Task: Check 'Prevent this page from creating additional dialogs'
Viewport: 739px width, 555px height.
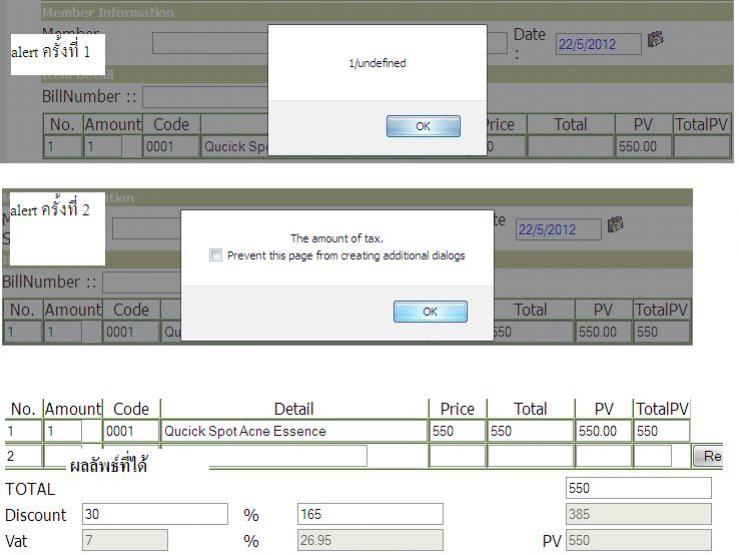Action: [x=215, y=255]
